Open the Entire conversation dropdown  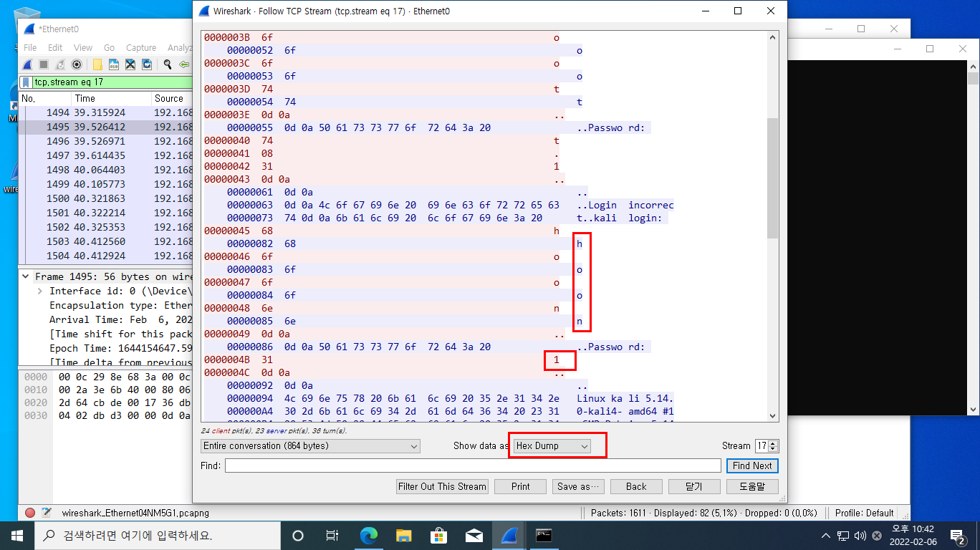pos(311,445)
